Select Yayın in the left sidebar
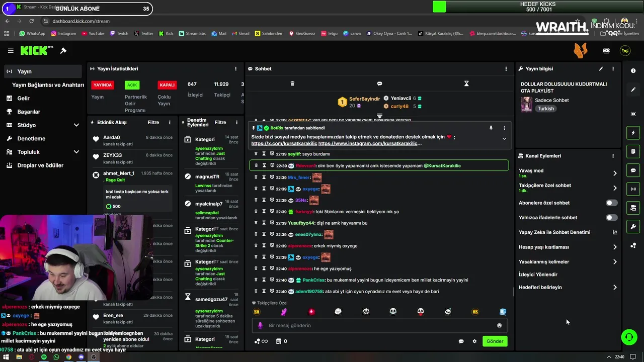Screen dimensions: 644x362 click(x=43, y=71)
